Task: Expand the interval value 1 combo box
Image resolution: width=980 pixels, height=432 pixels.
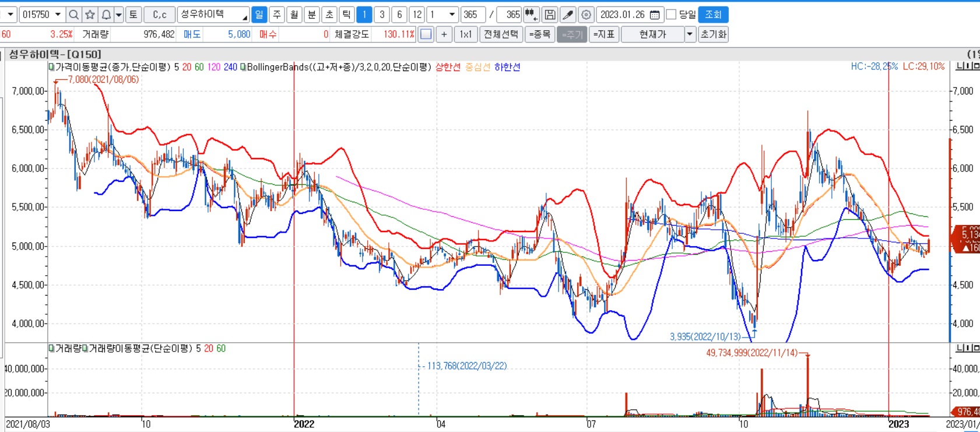Action: click(x=452, y=15)
